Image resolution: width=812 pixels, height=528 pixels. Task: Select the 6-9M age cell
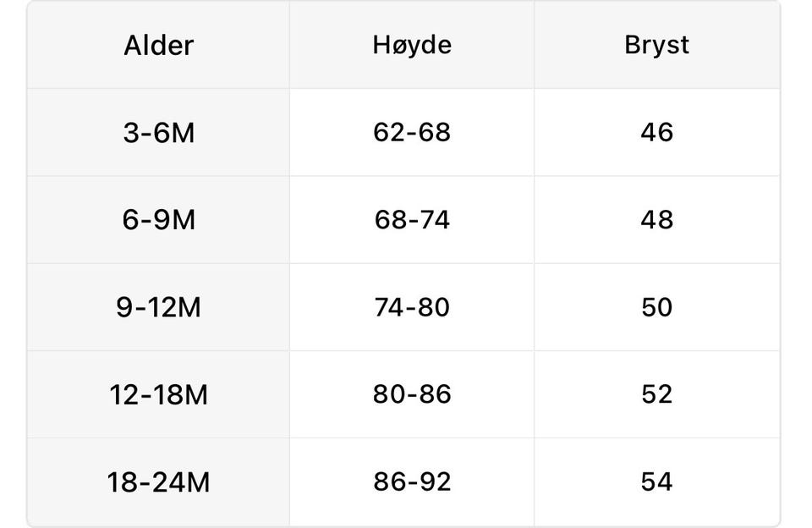tap(158, 220)
